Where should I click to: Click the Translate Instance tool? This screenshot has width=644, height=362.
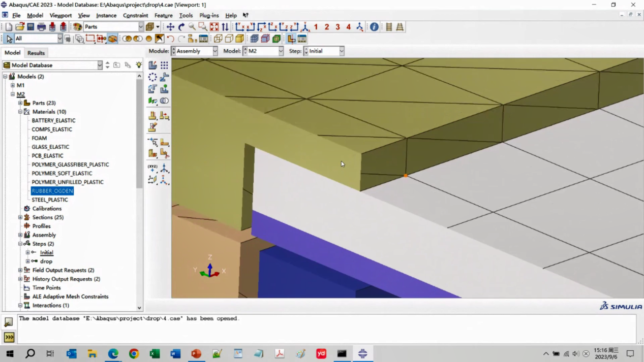pos(164,77)
